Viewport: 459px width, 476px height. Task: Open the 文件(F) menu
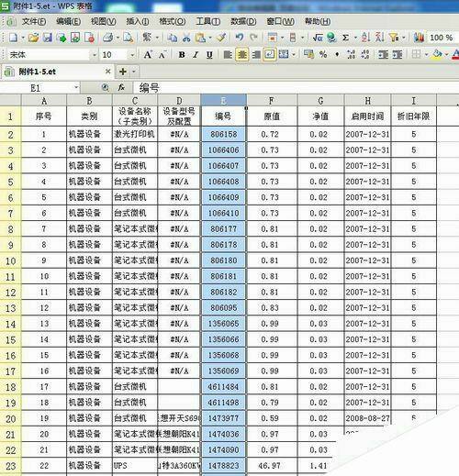(x=34, y=21)
